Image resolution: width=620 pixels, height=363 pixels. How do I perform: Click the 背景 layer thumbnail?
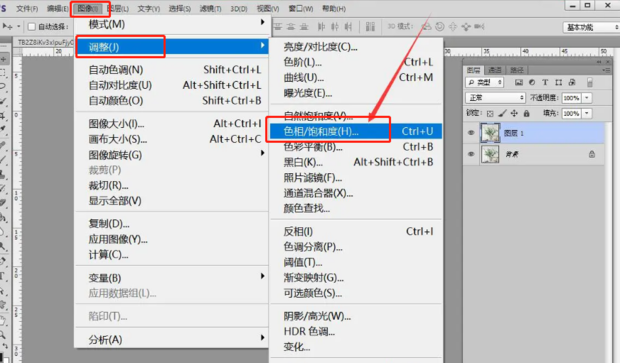490,154
